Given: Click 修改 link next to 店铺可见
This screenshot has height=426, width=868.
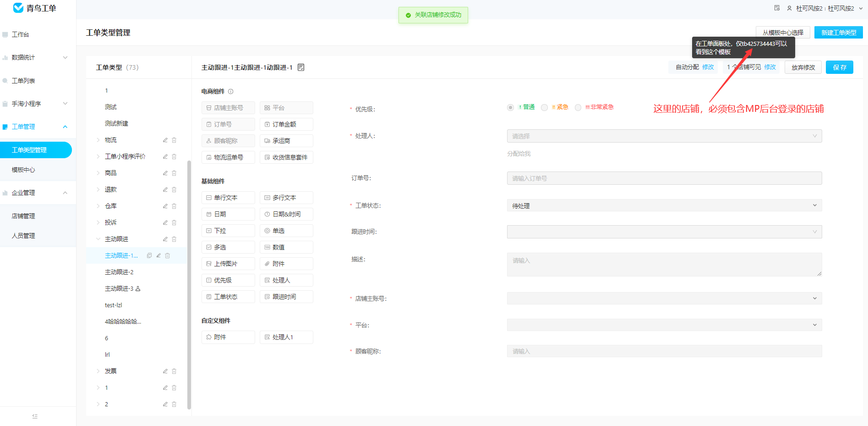Looking at the screenshot, I should pos(770,67).
